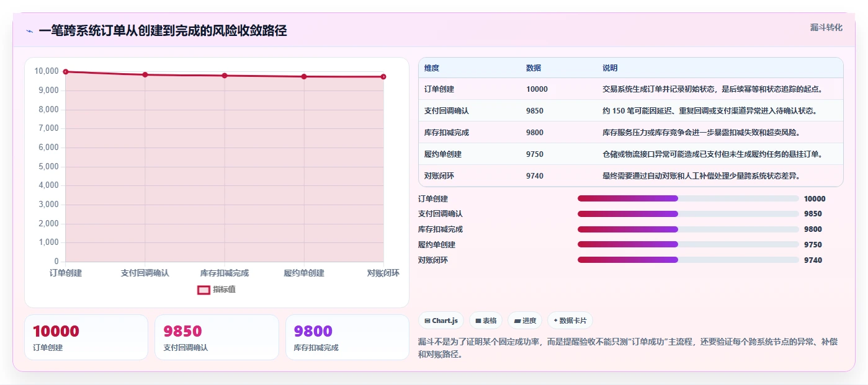Click the 对账闭环 progress bar
This screenshot has height=385, width=868.
[x=688, y=260]
